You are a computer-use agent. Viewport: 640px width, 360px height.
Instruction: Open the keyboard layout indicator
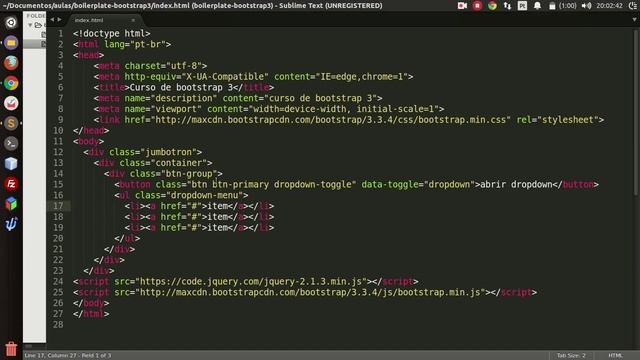(x=522, y=6)
